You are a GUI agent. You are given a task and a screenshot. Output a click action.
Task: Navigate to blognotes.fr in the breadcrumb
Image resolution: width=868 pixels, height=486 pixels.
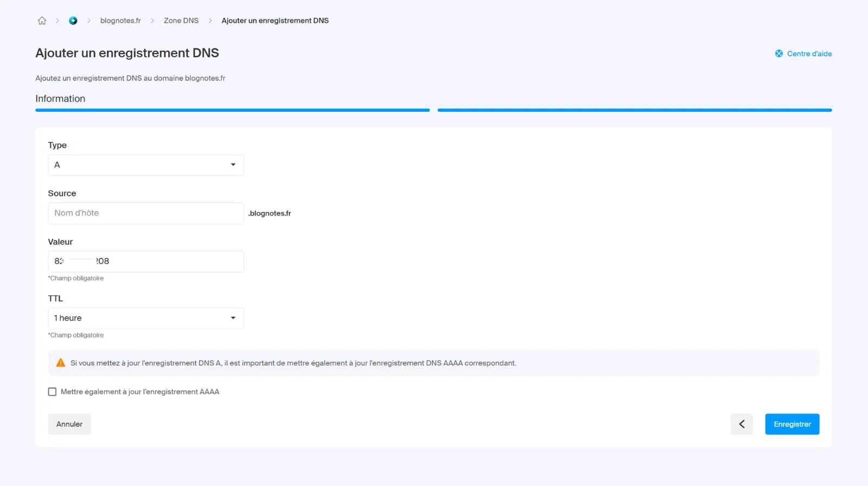click(x=120, y=21)
